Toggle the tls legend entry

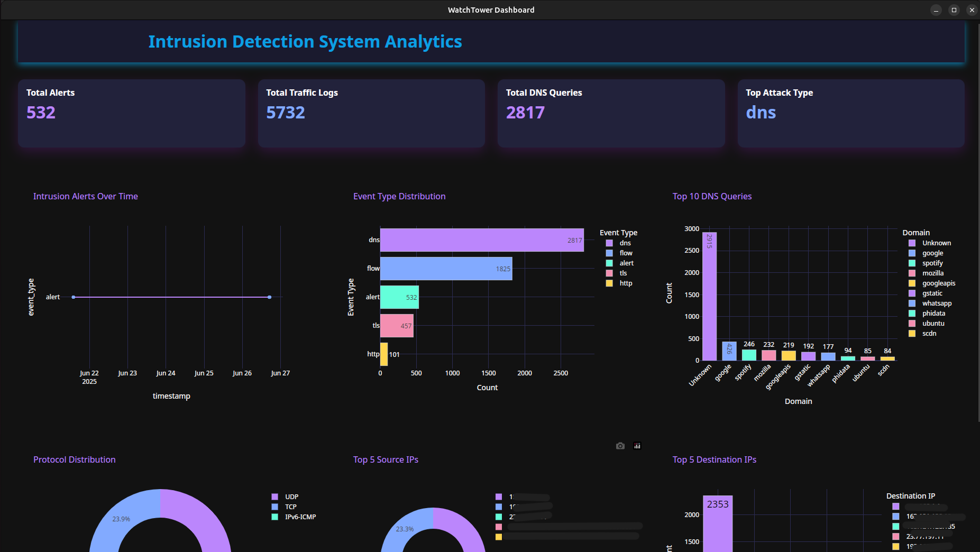(x=617, y=273)
